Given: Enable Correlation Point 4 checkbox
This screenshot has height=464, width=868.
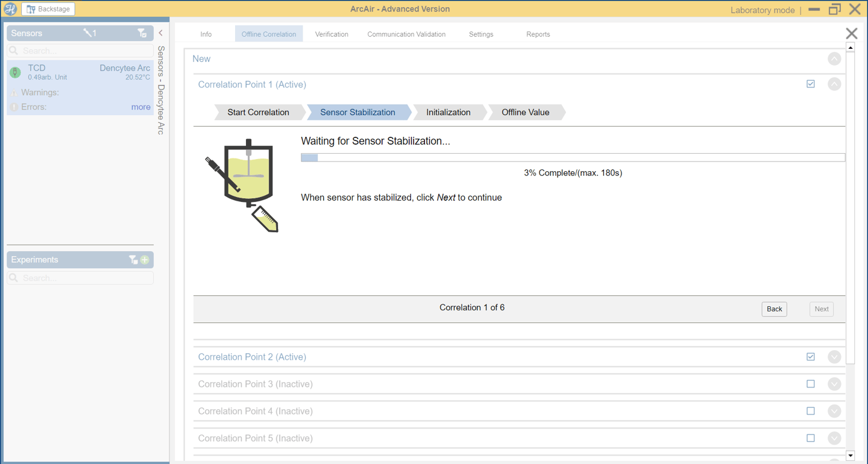Looking at the screenshot, I should tap(811, 411).
